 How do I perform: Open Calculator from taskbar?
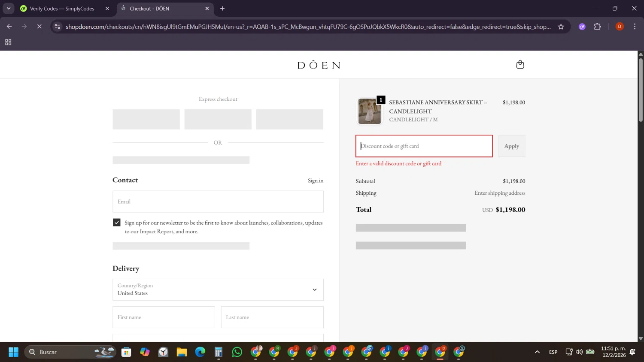coord(219,352)
